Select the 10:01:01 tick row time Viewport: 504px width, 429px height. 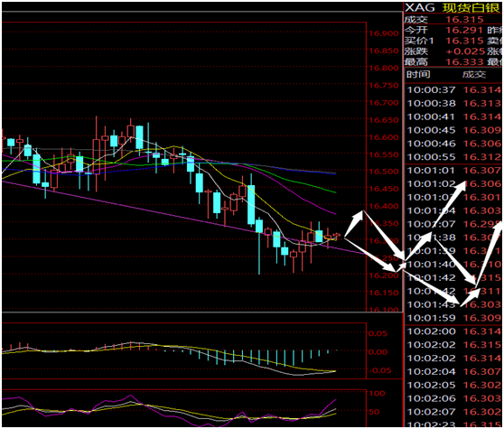tap(432, 171)
